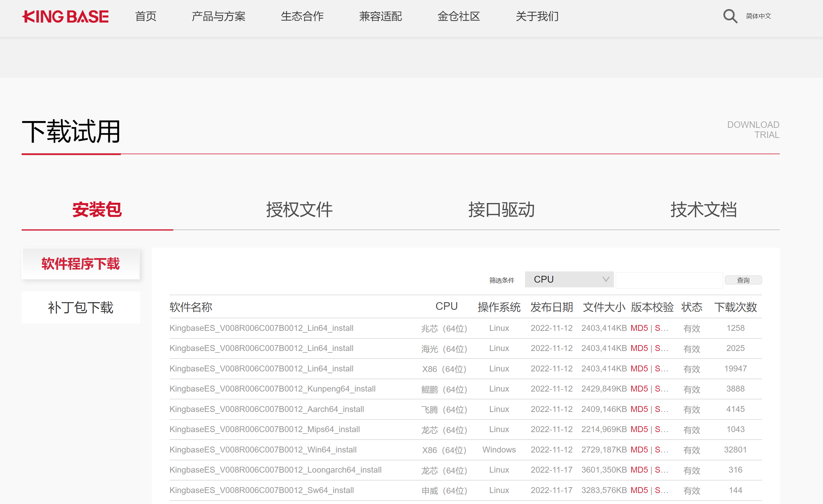Screen dimensions: 823x504
Task: Open the 生态合作 menu
Action: click(302, 16)
